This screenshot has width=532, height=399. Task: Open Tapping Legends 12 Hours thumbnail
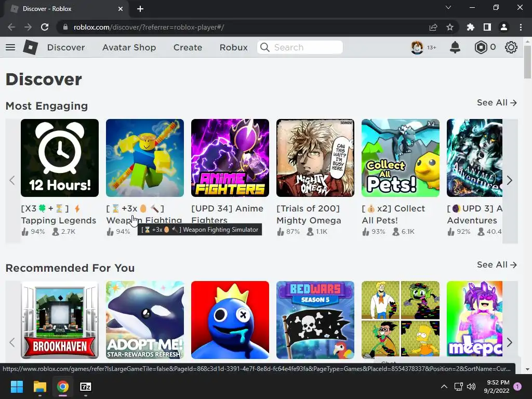[60, 158]
